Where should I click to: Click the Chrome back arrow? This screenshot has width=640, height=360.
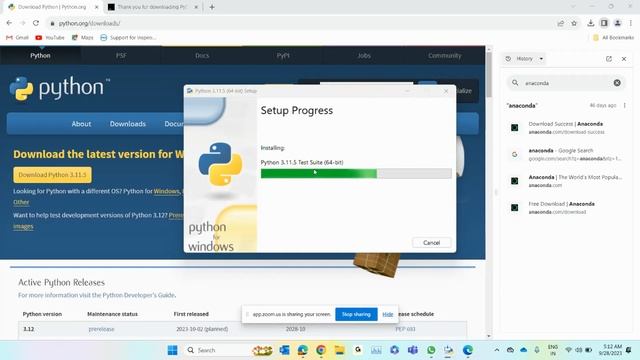[9, 23]
